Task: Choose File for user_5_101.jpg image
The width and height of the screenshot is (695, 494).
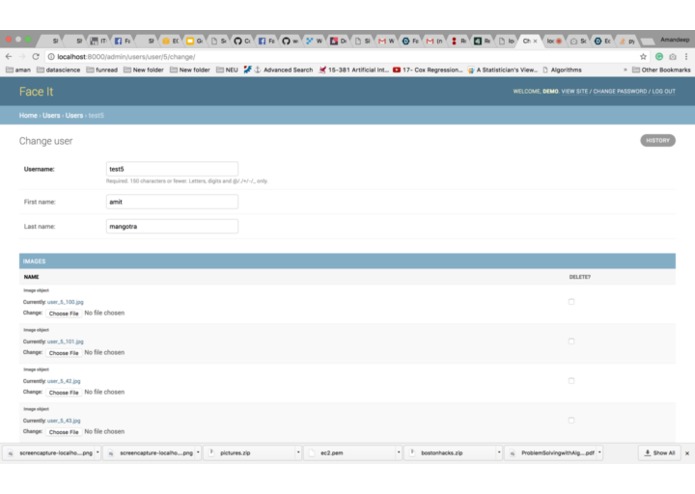Action: [63, 353]
